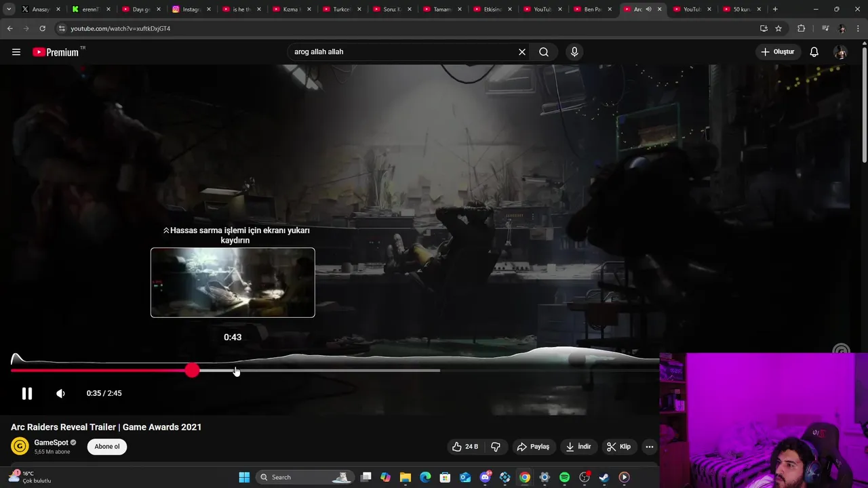
Task: Open the YouTube guide hamburger menu
Action: pos(16,52)
